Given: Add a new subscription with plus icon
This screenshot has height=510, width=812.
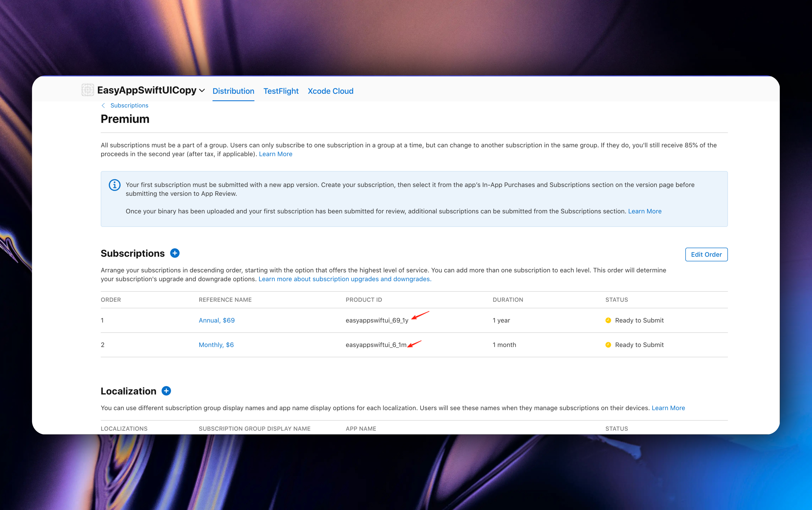Looking at the screenshot, I should pos(175,253).
